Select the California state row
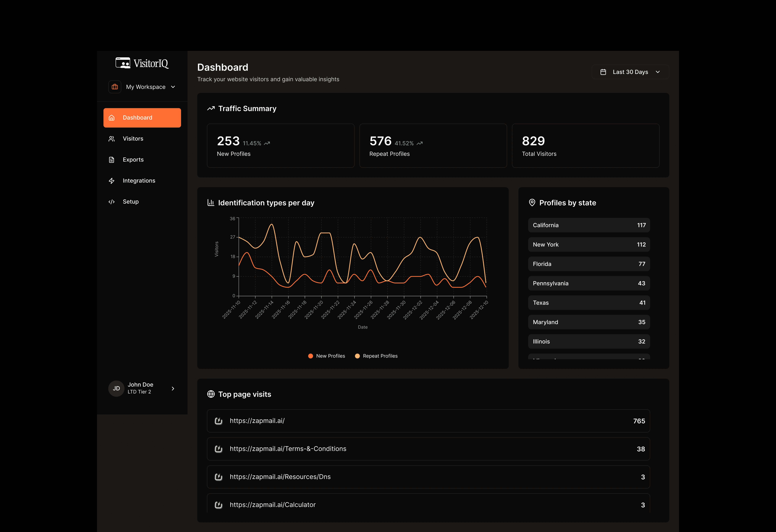This screenshot has height=532, width=776. [589, 225]
